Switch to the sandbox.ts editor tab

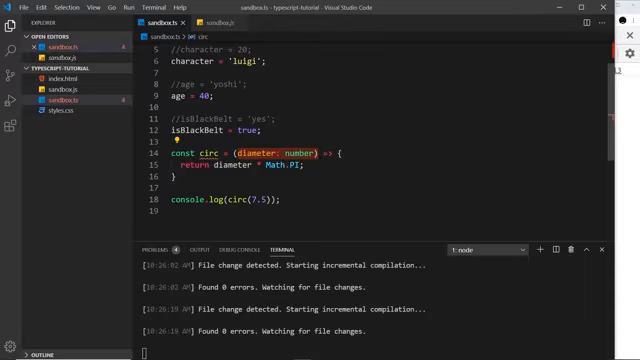tap(162, 23)
